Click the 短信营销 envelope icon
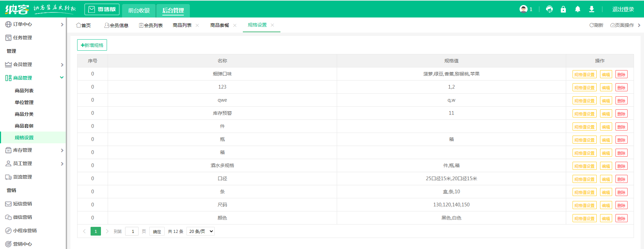Image resolution: width=644 pixels, height=249 pixels. [x=8, y=204]
